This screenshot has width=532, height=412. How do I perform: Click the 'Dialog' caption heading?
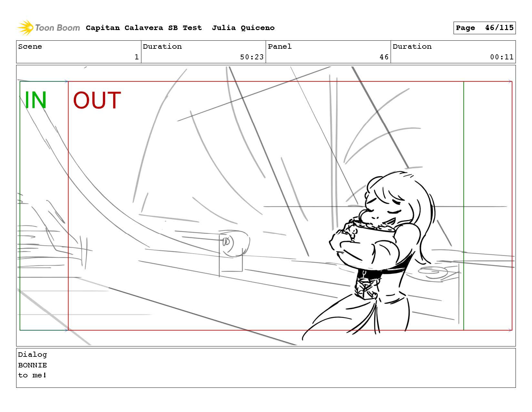[32, 355]
